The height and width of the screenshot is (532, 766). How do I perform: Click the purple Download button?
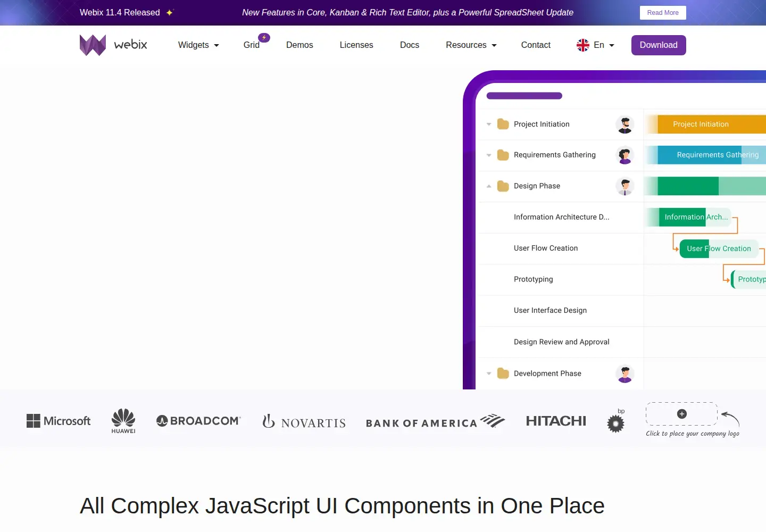(x=659, y=45)
